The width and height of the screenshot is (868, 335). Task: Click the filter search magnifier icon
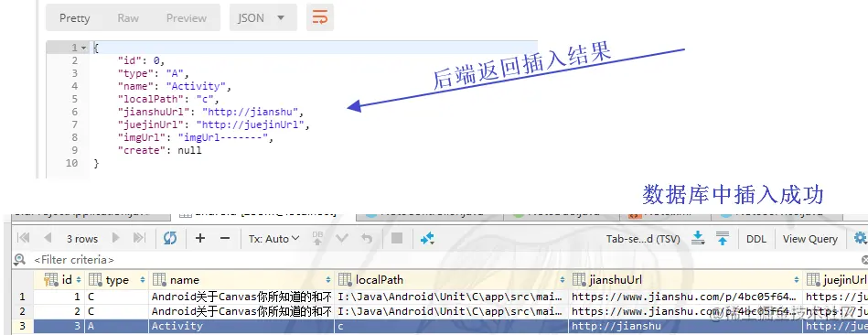click(20, 259)
